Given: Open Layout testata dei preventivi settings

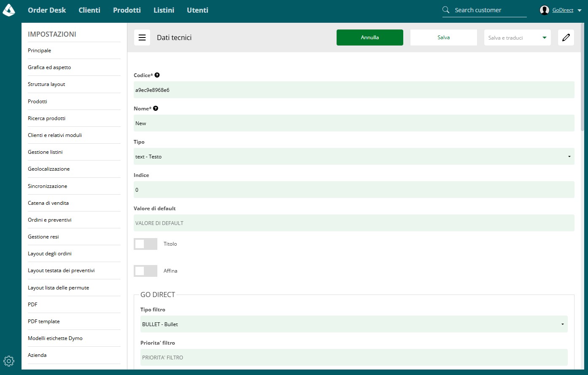Looking at the screenshot, I should (74, 271).
